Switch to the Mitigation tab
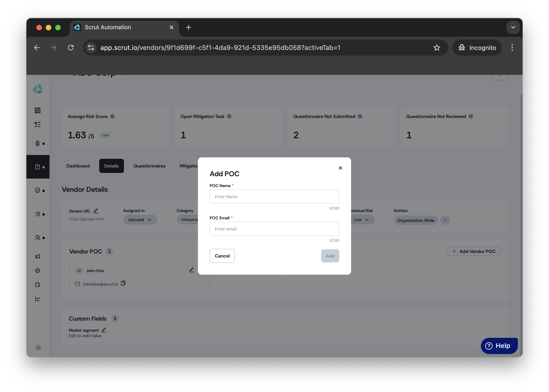Image resolution: width=549 pixels, height=392 pixels. [x=188, y=166]
